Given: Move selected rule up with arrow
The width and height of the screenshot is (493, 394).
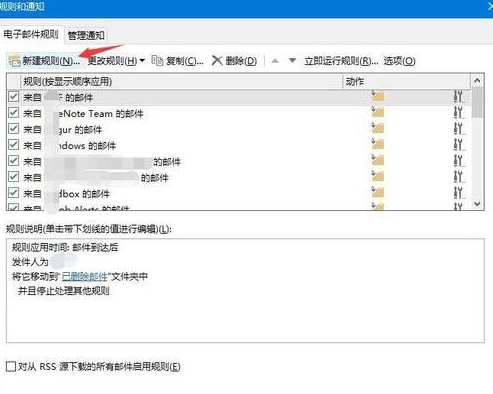Looking at the screenshot, I should click(275, 61).
